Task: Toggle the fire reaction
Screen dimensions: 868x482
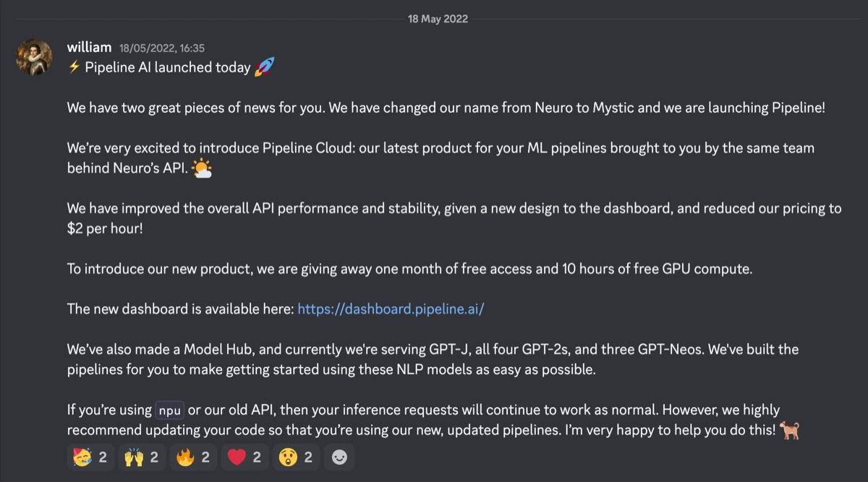Action: coord(193,457)
